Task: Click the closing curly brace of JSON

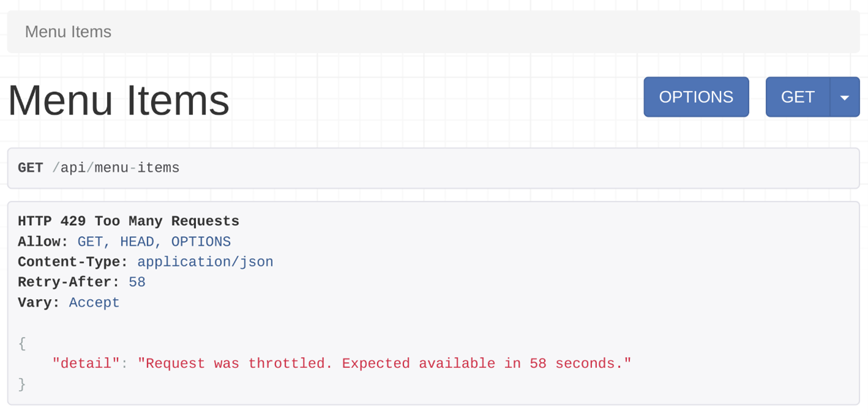Action: point(22,384)
